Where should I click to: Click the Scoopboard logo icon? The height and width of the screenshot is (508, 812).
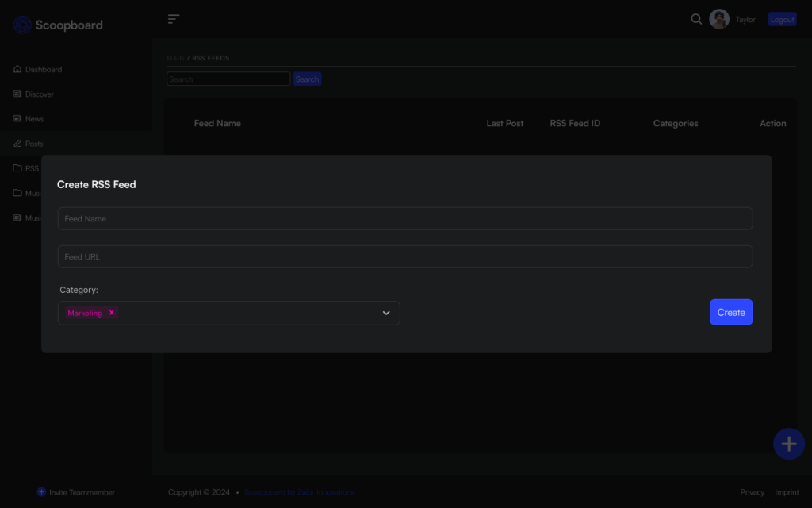(x=22, y=25)
